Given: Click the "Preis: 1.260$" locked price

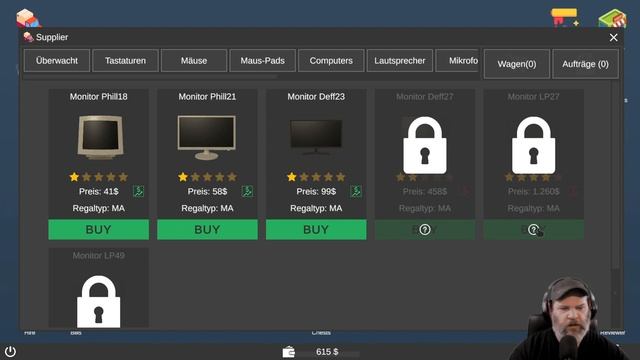Looking at the screenshot, I should coord(533,191).
